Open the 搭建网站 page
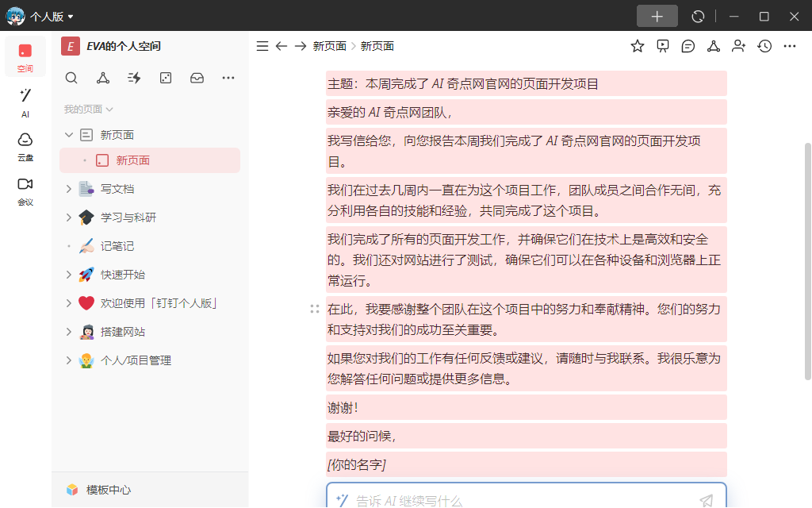Screen dimensions: 812x508 pos(123,332)
